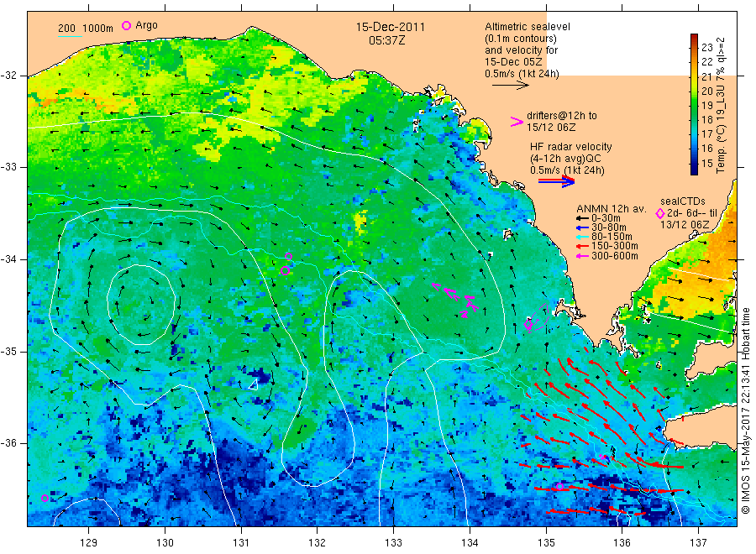Image resolution: width=756 pixels, height=554 pixels.
Task: Click the Argo magenta circle legend icon
Action: pyautogui.click(x=126, y=25)
